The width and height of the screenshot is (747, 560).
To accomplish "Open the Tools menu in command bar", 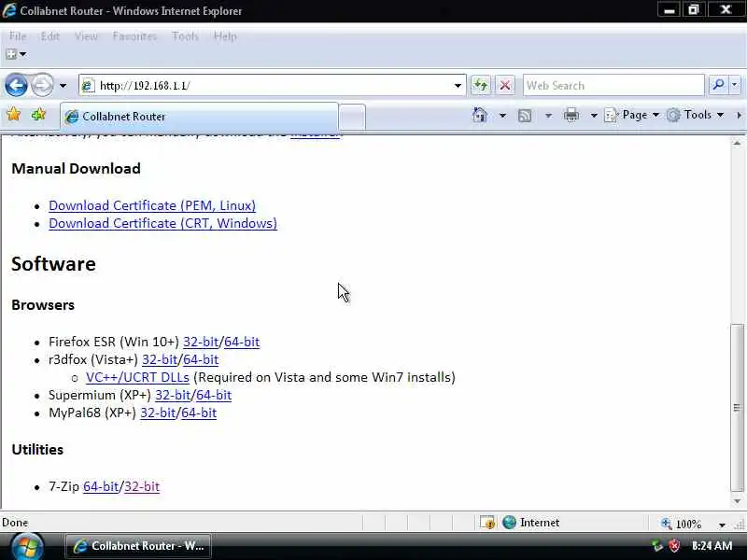I will click(696, 115).
